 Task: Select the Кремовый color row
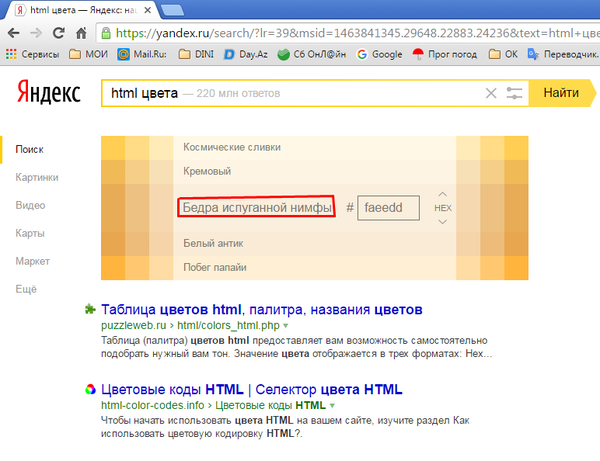[x=206, y=171]
